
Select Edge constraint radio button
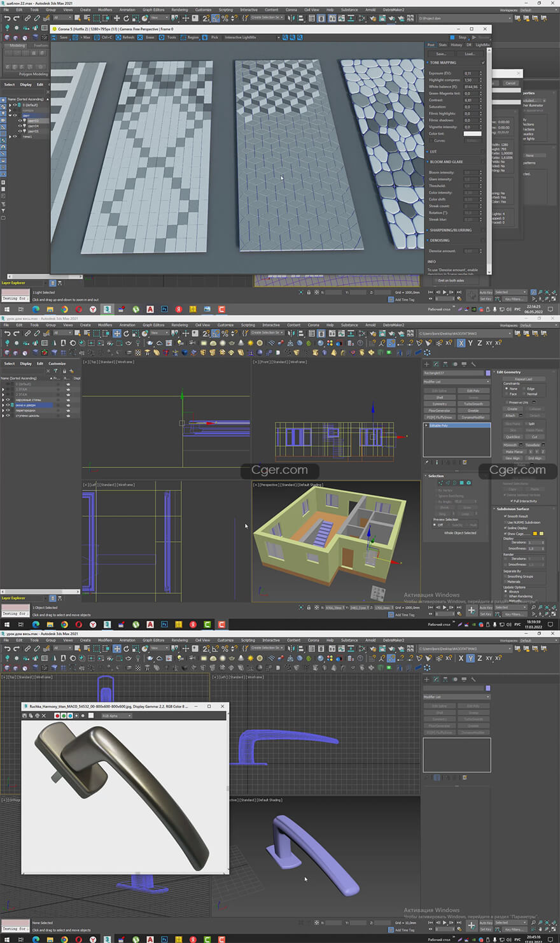524,388
